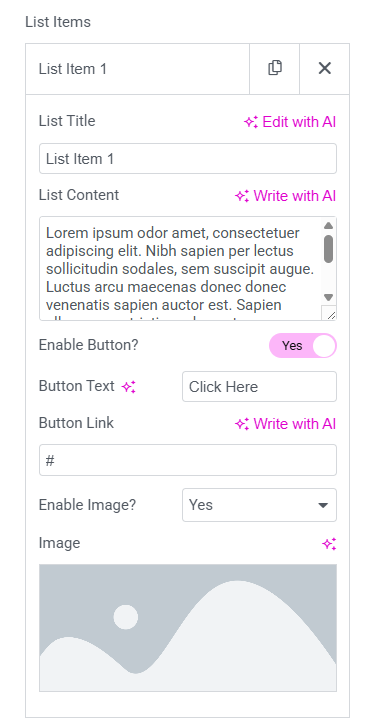Click dropdown arrow in Enable Image select
Image resolution: width=371 pixels, height=725 pixels.
(323, 505)
